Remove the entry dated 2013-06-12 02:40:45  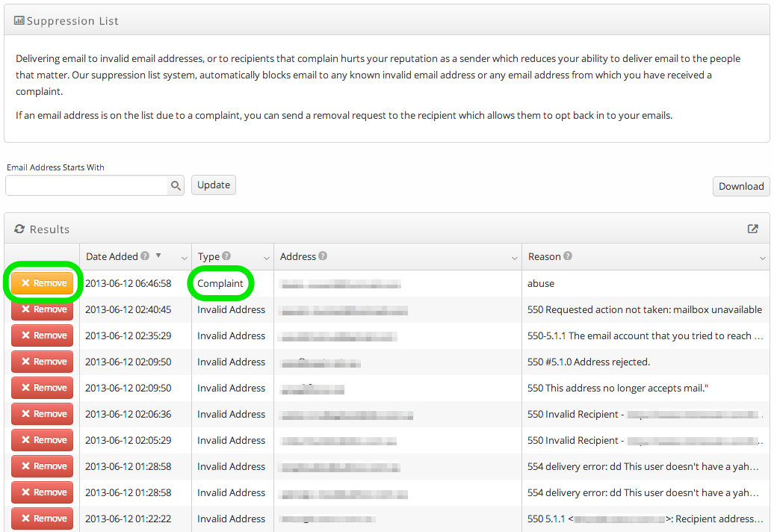point(42,309)
